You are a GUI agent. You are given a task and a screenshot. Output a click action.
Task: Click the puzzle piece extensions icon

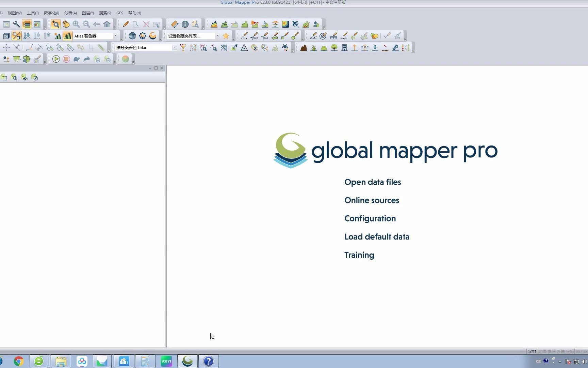[x=27, y=59]
